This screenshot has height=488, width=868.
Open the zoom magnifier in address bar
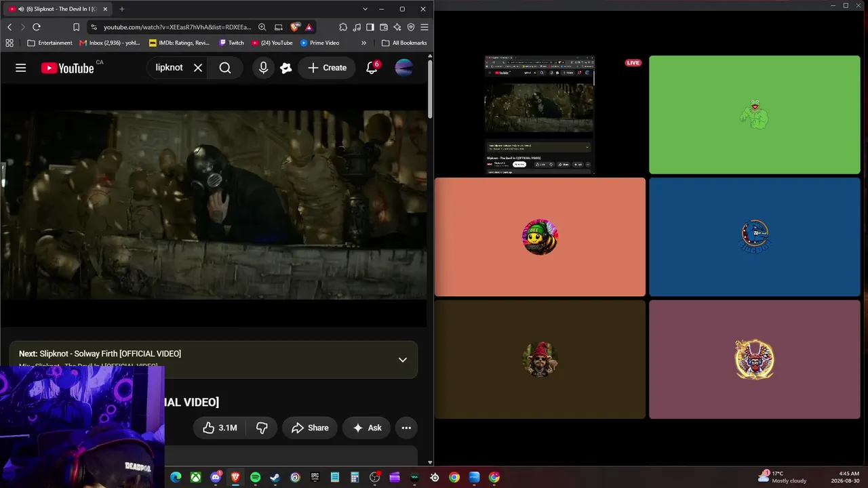[262, 27]
